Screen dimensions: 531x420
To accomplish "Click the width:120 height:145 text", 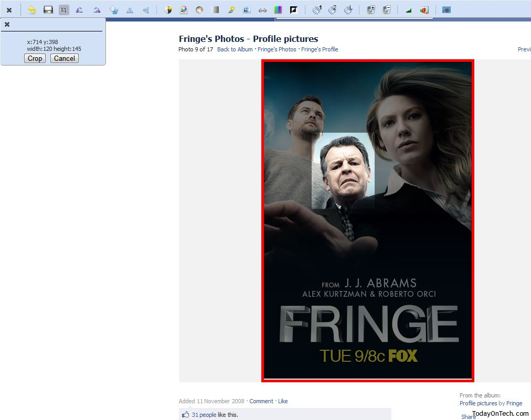I will 54,49.
